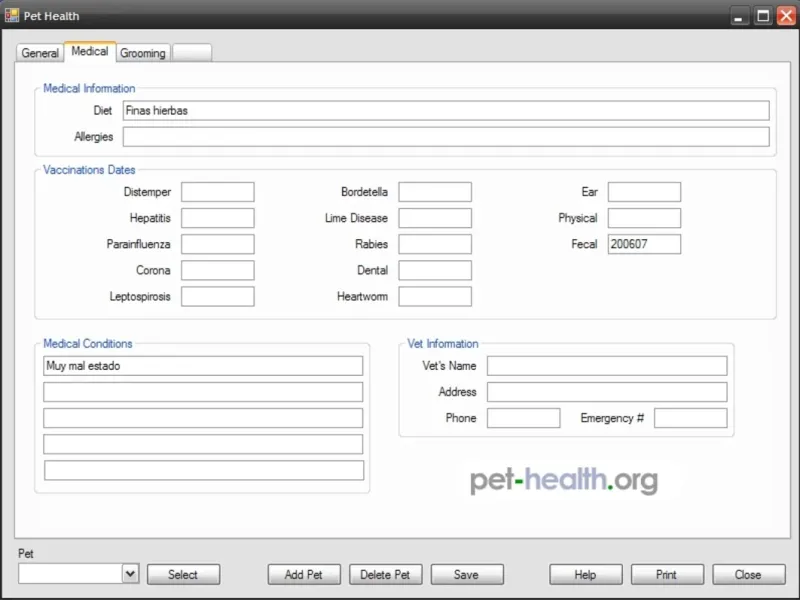Focus the Vet's Name input field

pyautogui.click(x=607, y=366)
